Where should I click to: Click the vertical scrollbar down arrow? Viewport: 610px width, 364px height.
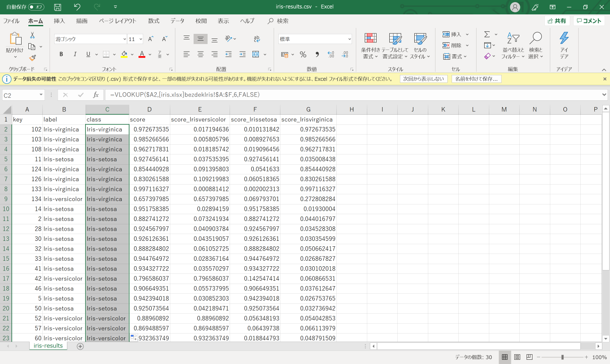pyautogui.click(x=606, y=339)
